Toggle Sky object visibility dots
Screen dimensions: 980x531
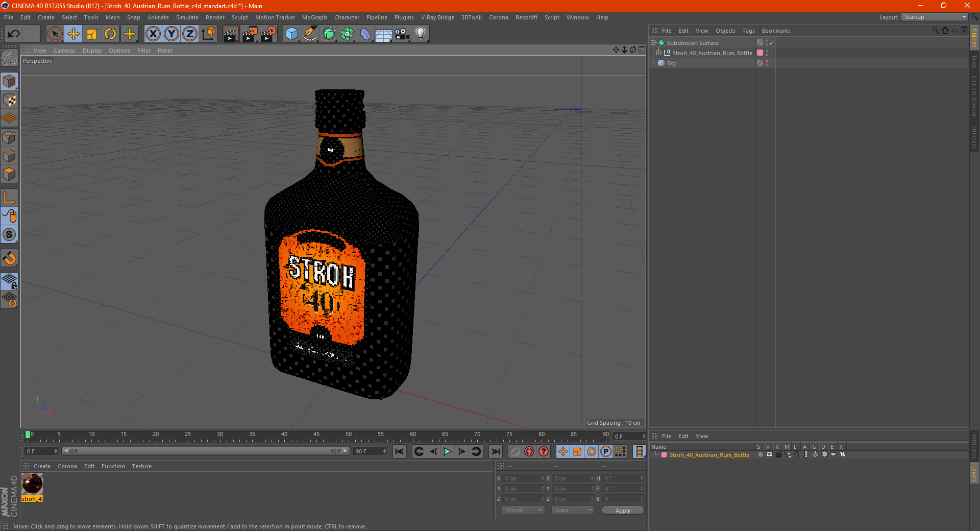(x=767, y=63)
